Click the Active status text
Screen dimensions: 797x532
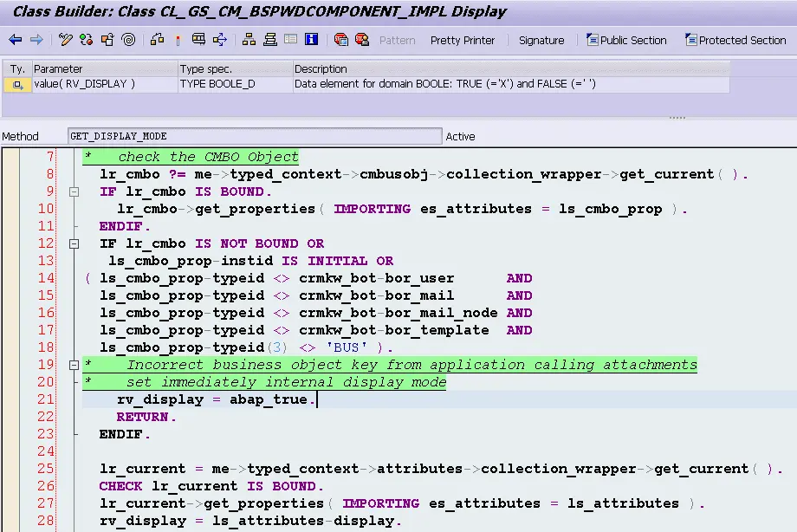461,136
